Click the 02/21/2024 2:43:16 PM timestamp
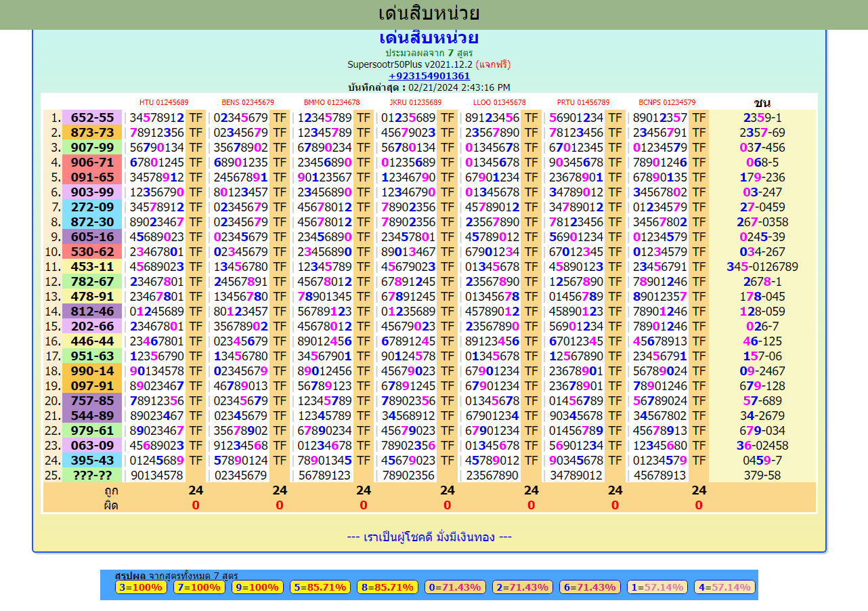Screen dimensions: 868x611 click(459, 87)
